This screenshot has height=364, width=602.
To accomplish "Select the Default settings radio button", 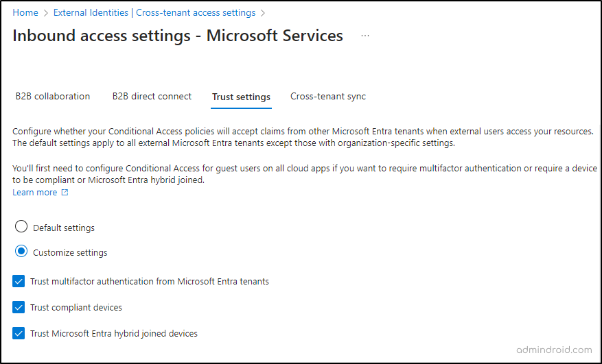I will point(21,227).
